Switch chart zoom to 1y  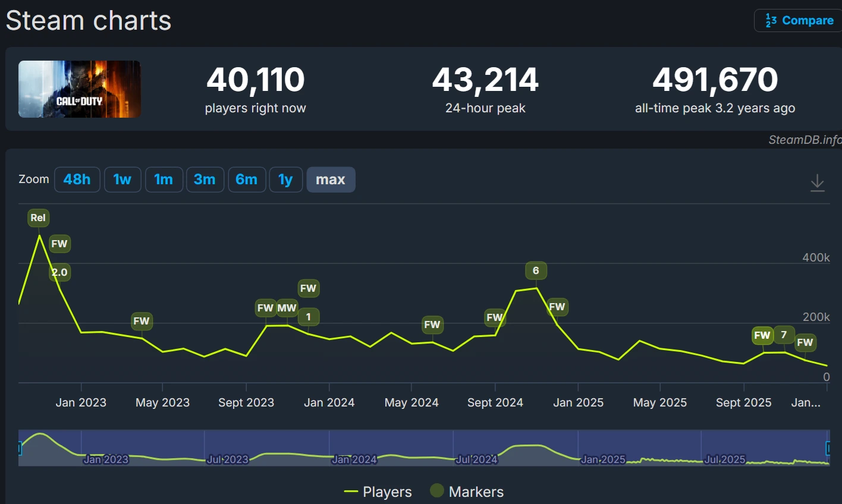tap(285, 179)
